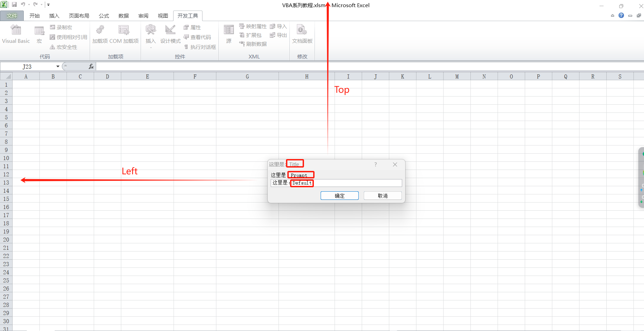Start recording a macro (录制宏)
Image resolution: width=644 pixels, height=331 pixels.
pos(61,27)
